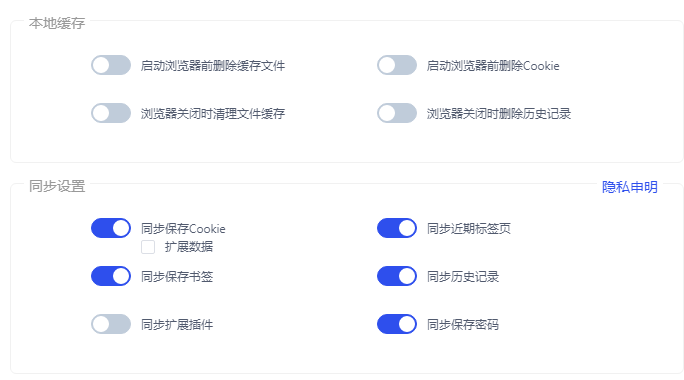
Task: Click the 启动浏览器前删除Cookie label
Action: point(493,66)
